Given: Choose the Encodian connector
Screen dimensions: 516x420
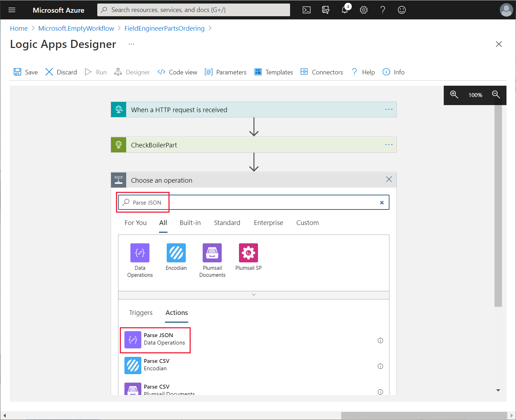Looking at the screenshot, I should click(176, 257).
